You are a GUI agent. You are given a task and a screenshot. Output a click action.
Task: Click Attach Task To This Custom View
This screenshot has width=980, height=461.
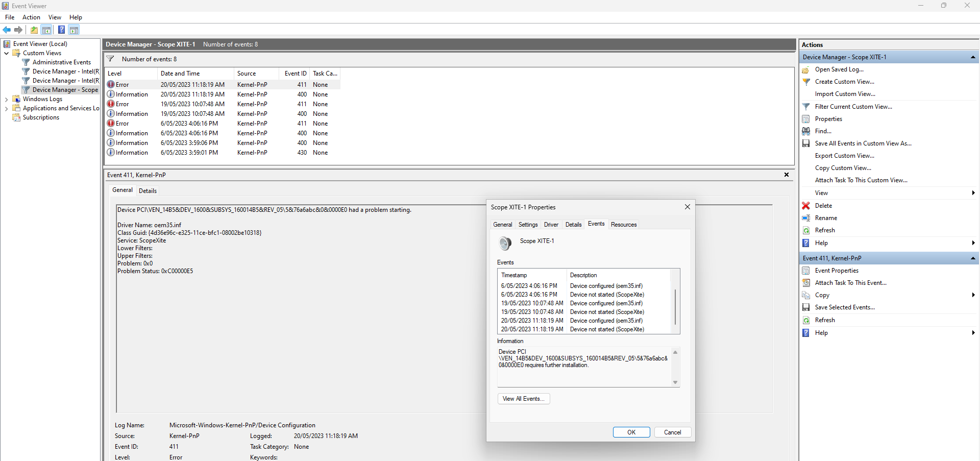861,180
